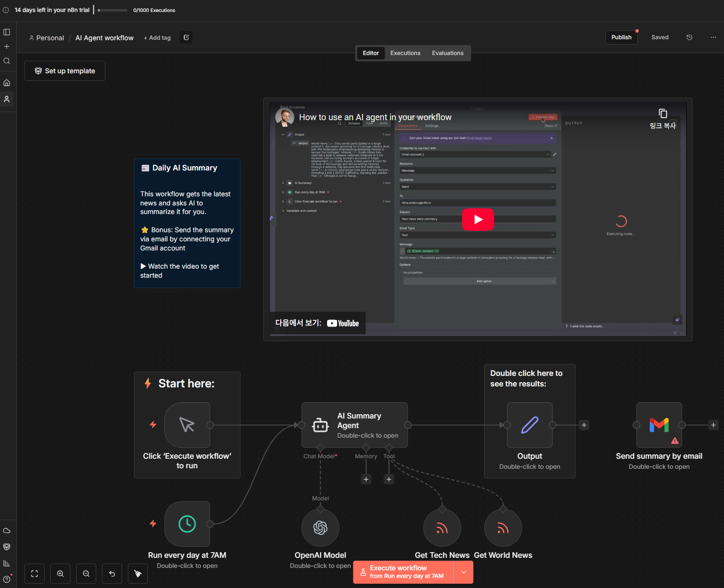Click the Publish button
This screenshot has height=588, width=724.
[x=622, y=37]
